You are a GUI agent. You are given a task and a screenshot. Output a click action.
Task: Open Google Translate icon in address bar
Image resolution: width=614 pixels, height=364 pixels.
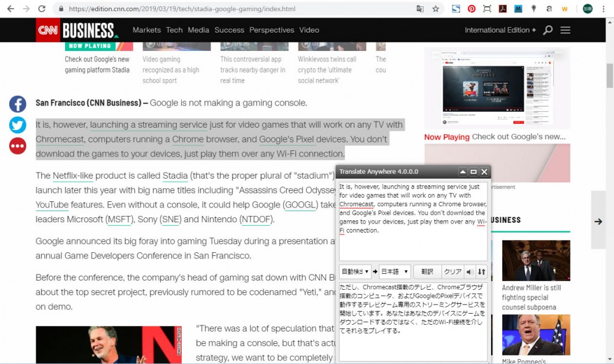[x=420, y=9]
